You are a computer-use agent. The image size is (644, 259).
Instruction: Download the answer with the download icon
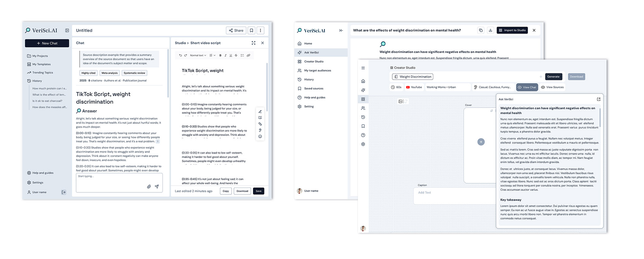tap(490, 30)
